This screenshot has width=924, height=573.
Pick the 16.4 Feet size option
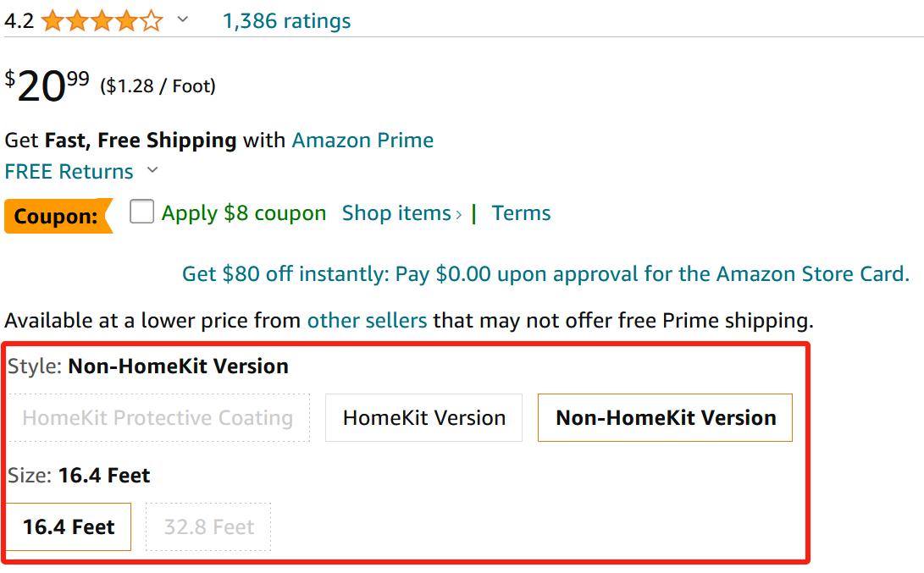point(69,527)
